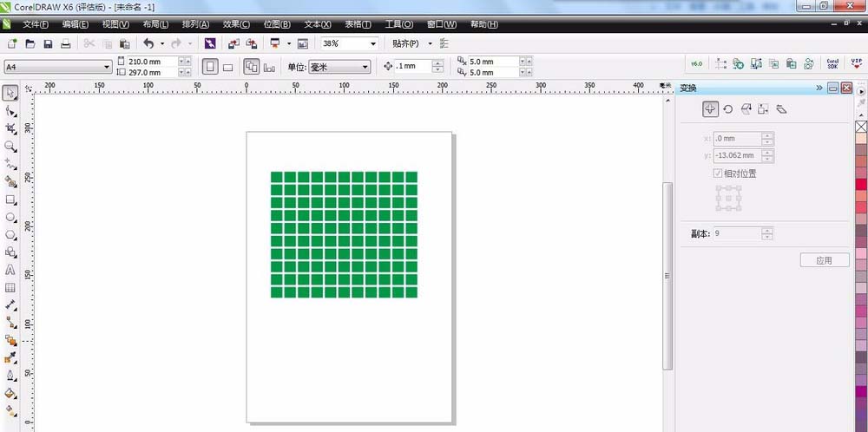The height and width of the screenshot is (432, 868).
Task: Click the VIP button
Action: point(857,63)
